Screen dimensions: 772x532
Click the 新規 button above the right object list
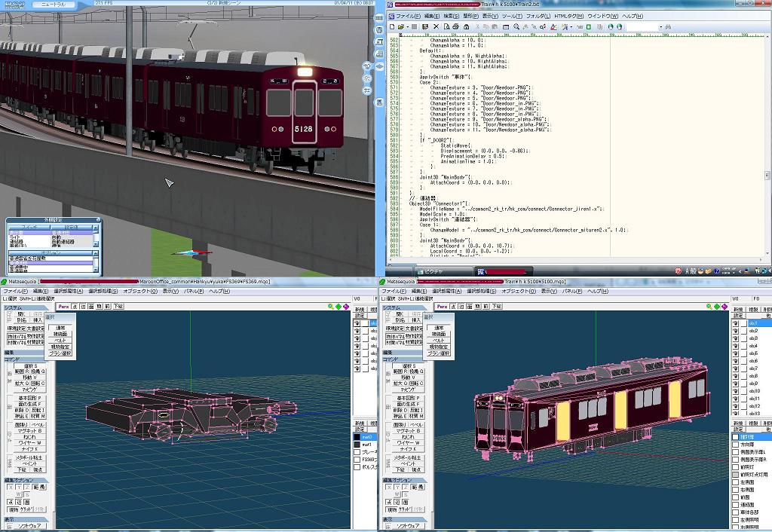point(738,310)
